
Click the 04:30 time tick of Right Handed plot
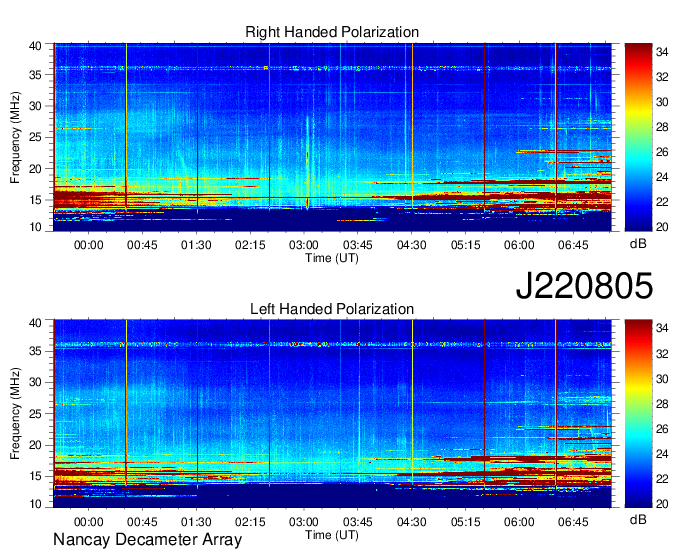point(412,245)
